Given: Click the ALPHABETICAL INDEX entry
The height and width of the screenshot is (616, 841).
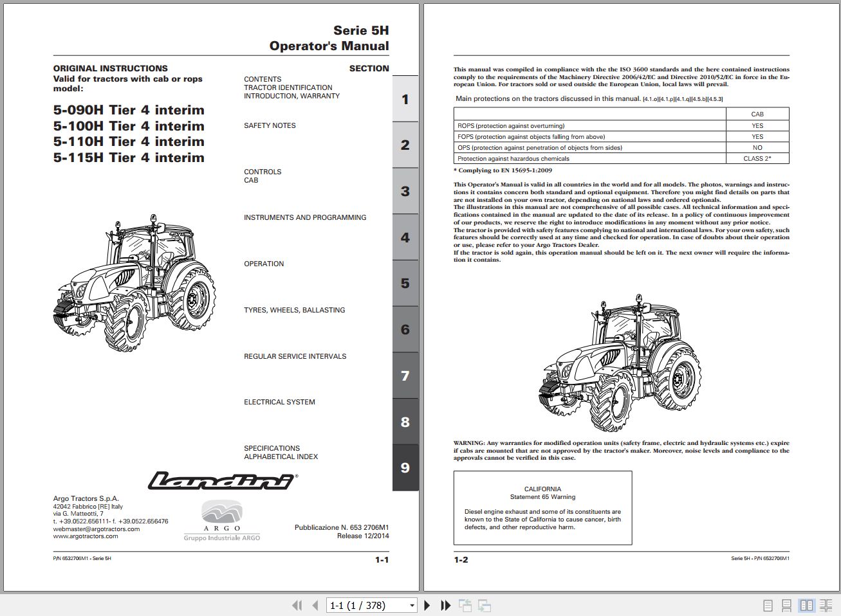Looking at the screenshot, I should (x=281, y=457).
